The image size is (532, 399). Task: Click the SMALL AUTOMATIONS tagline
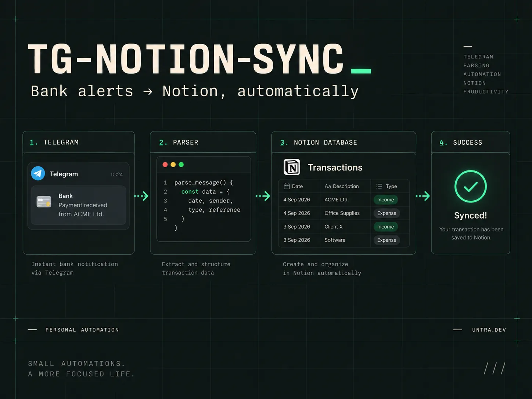click(82, 369)
